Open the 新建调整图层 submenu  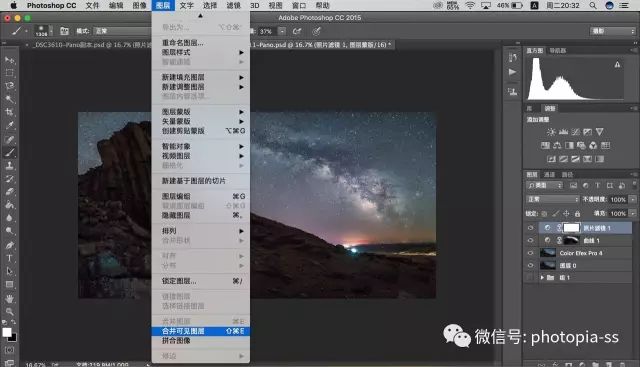[x=200, y=87]
